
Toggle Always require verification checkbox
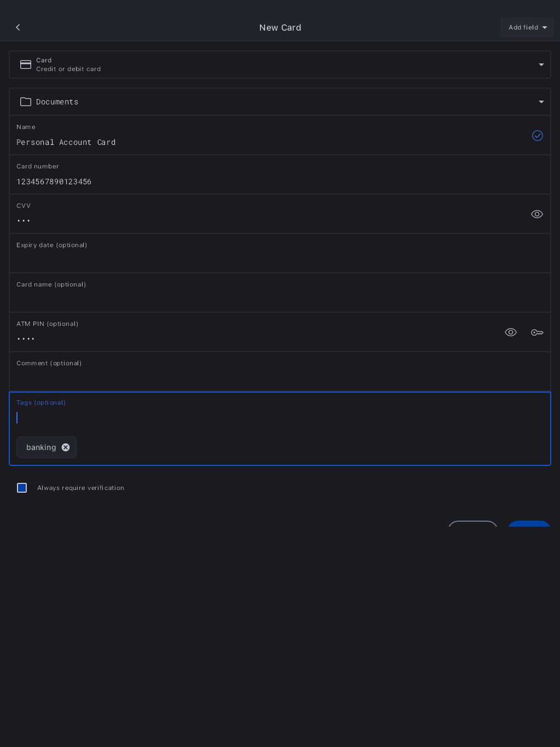22,488
